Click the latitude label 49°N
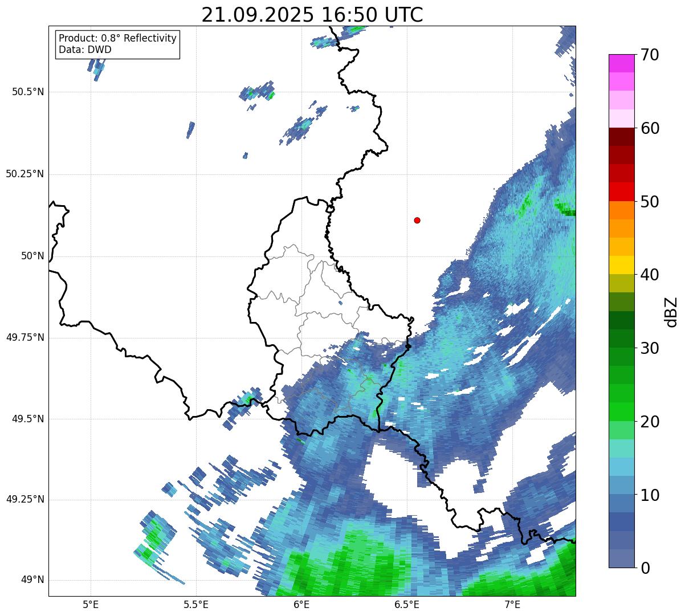This screenshot has height=616, width=685. pos(32,580)
